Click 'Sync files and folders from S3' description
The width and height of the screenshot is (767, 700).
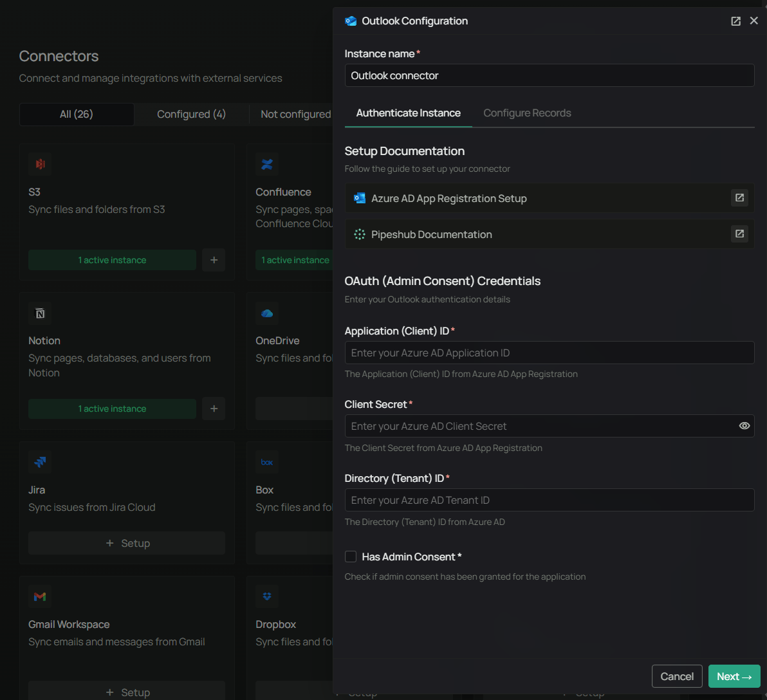97,209
